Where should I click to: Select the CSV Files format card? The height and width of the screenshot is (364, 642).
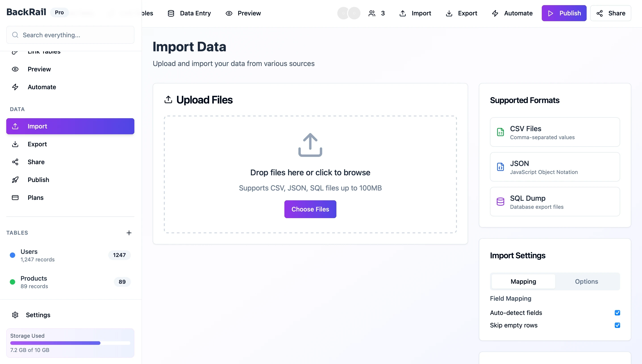pyautogui.click(x=555, y=132)
